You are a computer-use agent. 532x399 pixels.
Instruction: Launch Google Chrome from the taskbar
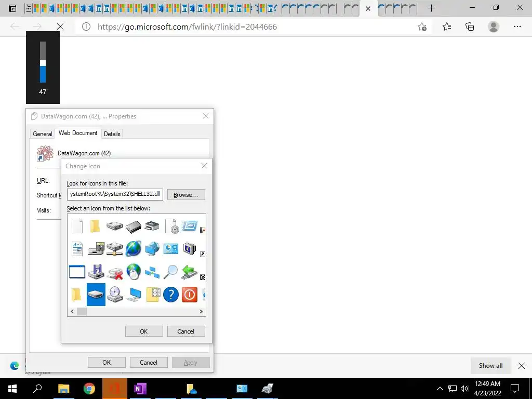pyautogui.click(x=89, y=389)
